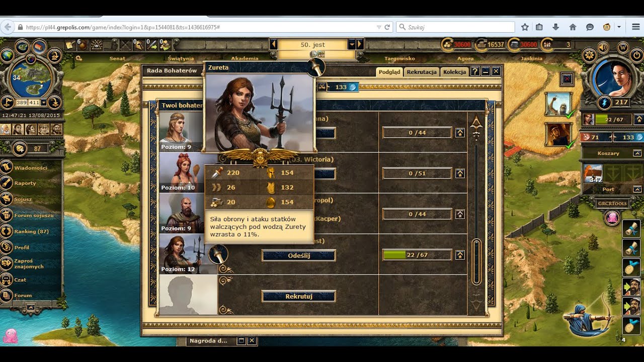Screen dimensions: 644x362
Task: Open the Forum sojuszu icon
Action: click(x=7, y=215)
